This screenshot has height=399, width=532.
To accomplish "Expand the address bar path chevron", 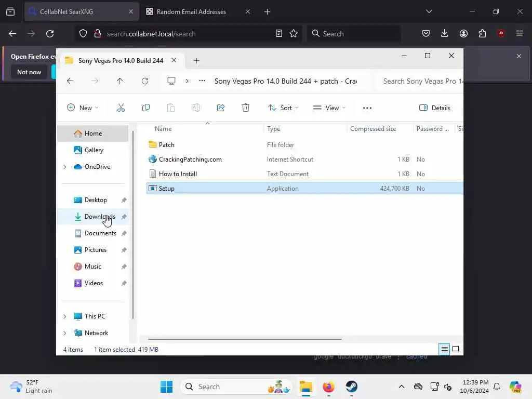I will (x=187, y=81).
